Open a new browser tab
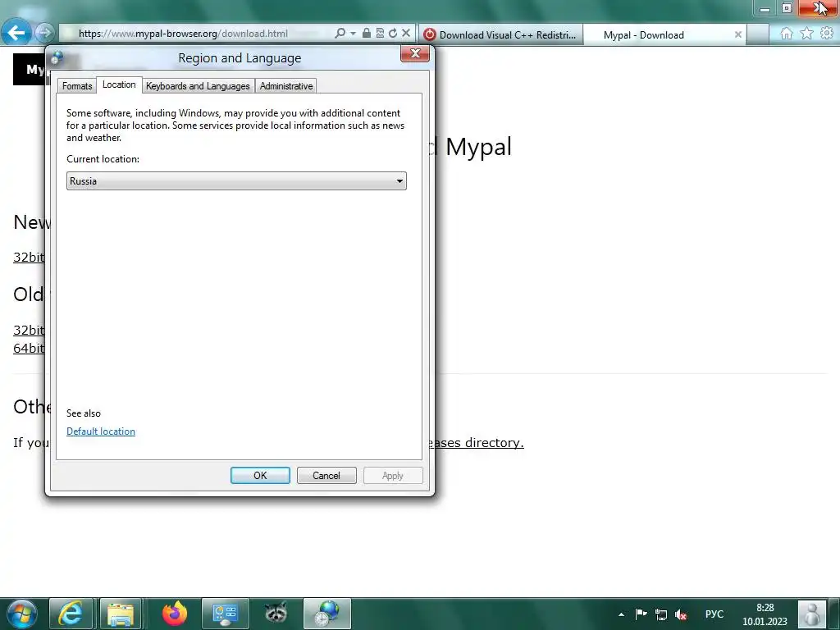Image resolution: width=840 pixels, height=630 pixels. click(x=757, y=34)
